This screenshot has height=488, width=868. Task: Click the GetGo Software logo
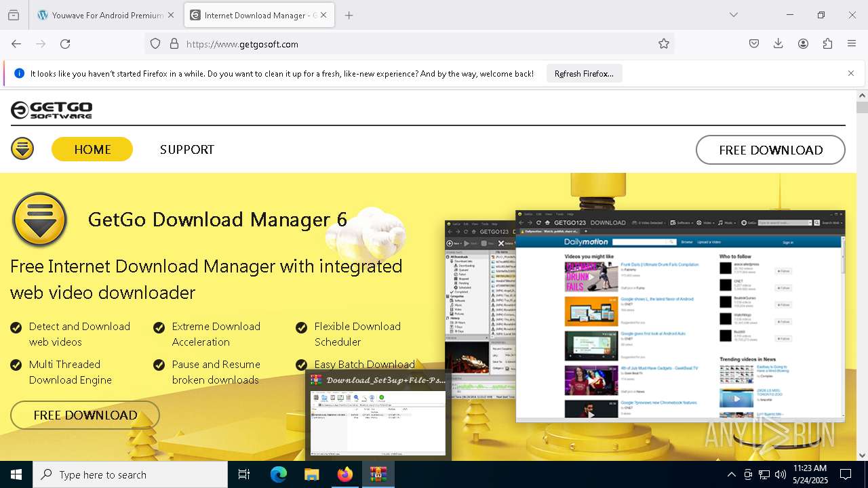pos(52,110)
